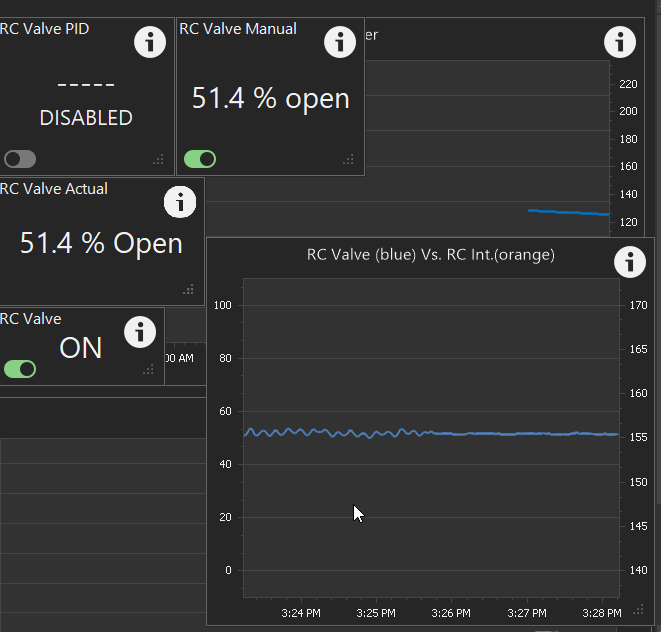The height and width of the screenshot is (632, 661).
Task: Click the RC Valve PID title
Action: tap(44, 29)
